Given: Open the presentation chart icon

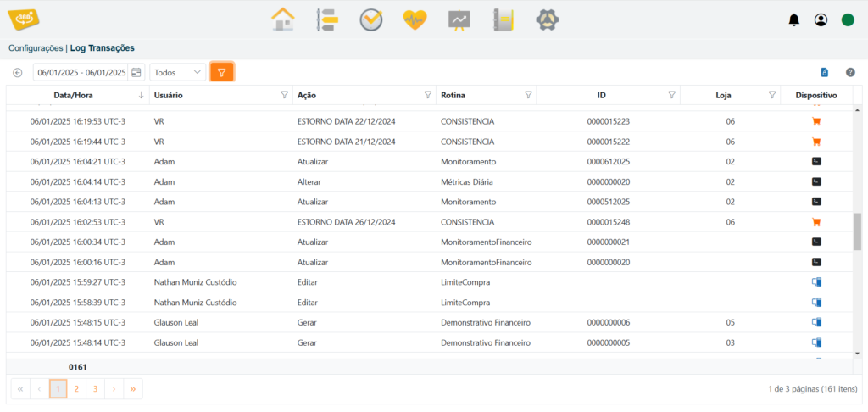Looking at the screenshot, I should click(459, 20).
